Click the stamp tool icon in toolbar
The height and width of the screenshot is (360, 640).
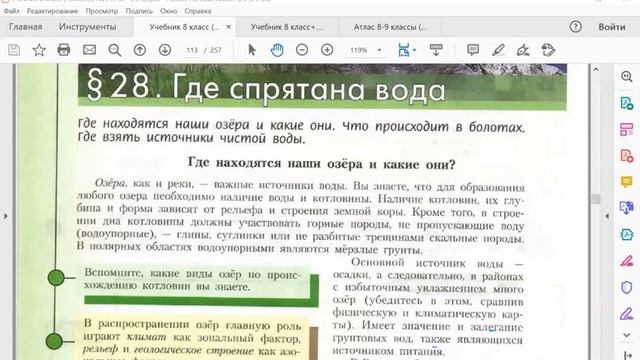[x=548, y=50]
